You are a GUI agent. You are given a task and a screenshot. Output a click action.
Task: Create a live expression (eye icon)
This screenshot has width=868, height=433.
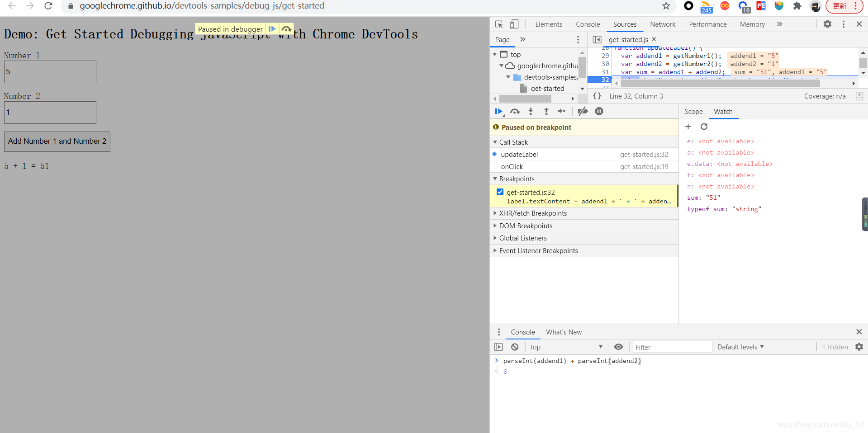tap(618, 347)
